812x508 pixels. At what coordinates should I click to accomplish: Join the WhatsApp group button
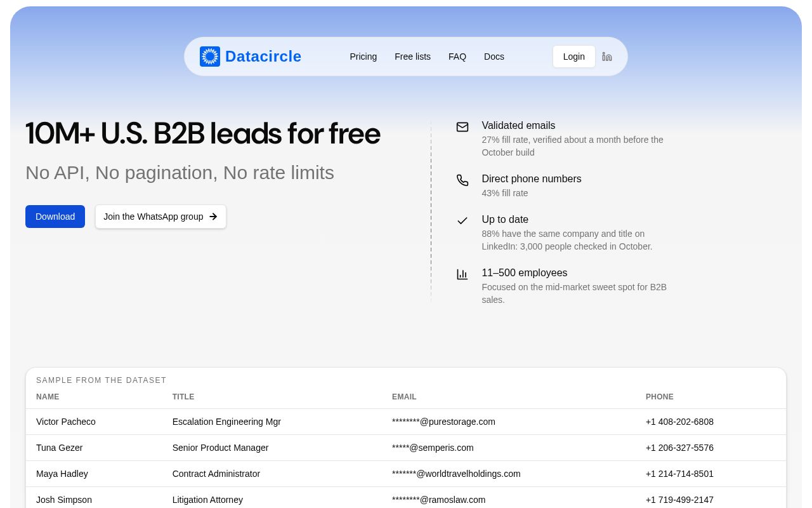[160, 217]
